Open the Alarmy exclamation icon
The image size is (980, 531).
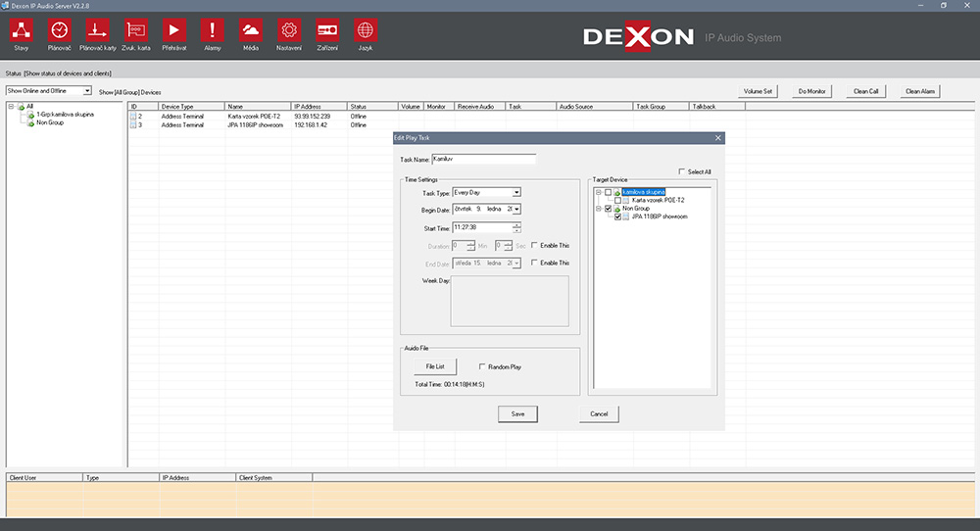pos(212,30)
